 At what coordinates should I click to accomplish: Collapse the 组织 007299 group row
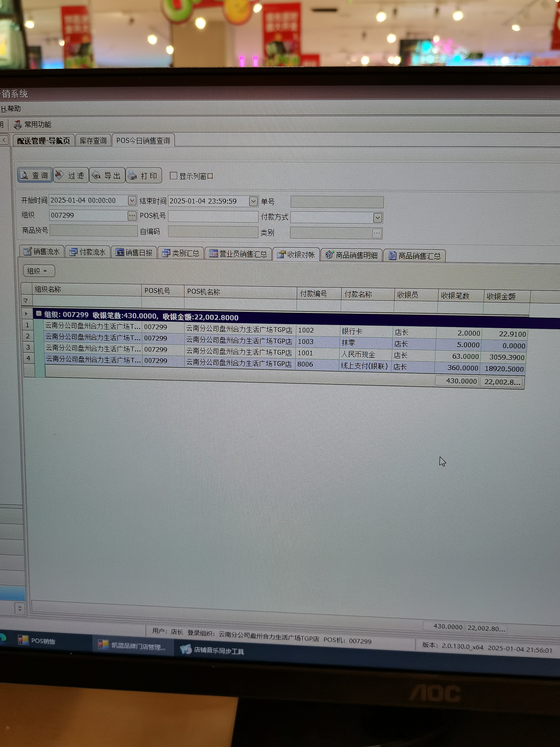39,314
